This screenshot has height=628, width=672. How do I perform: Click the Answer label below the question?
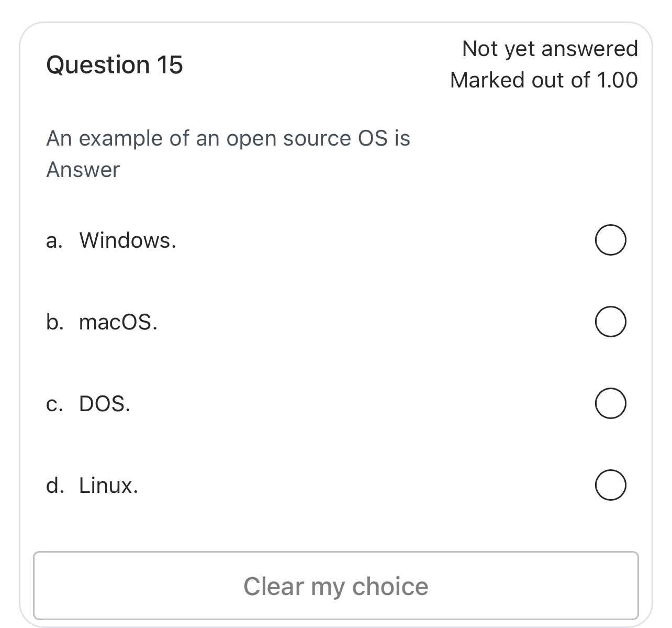(x=83, y=169)
